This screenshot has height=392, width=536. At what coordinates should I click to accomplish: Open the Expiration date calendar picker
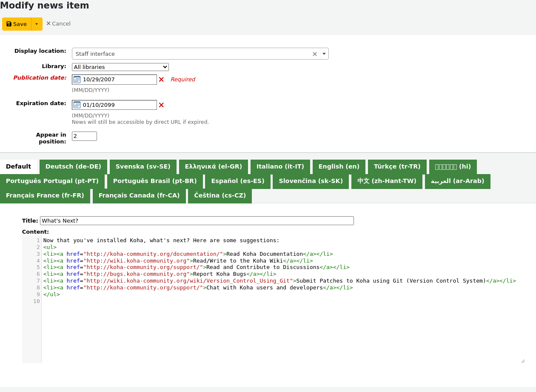click(x=77, y=105)
